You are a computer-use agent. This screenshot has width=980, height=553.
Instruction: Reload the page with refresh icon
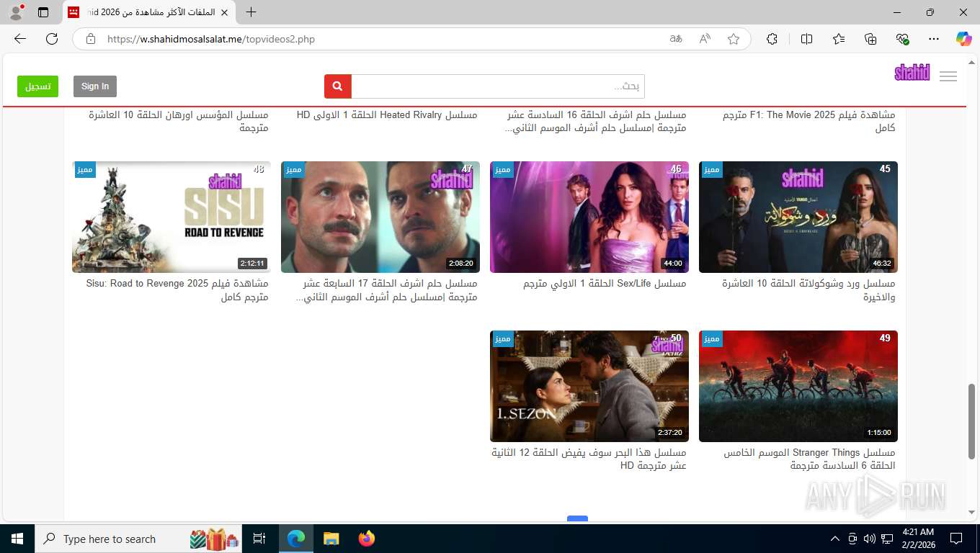point(52,39)
